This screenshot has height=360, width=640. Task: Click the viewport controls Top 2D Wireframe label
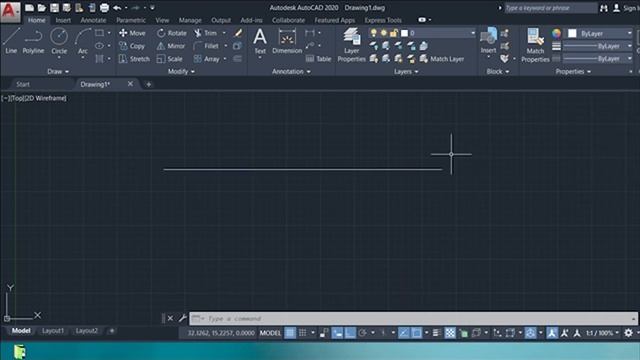coord(34,98)
